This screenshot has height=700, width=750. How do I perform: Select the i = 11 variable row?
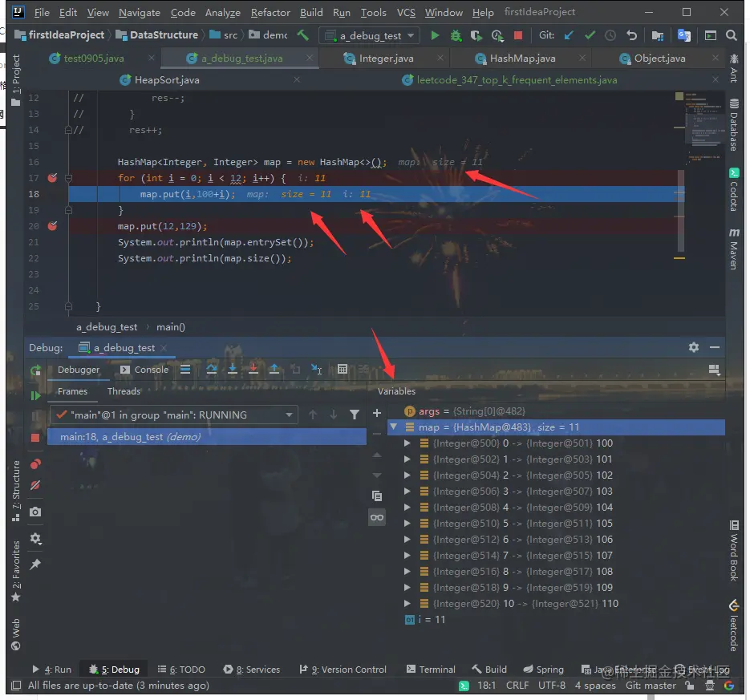click(x=556, y=619)
